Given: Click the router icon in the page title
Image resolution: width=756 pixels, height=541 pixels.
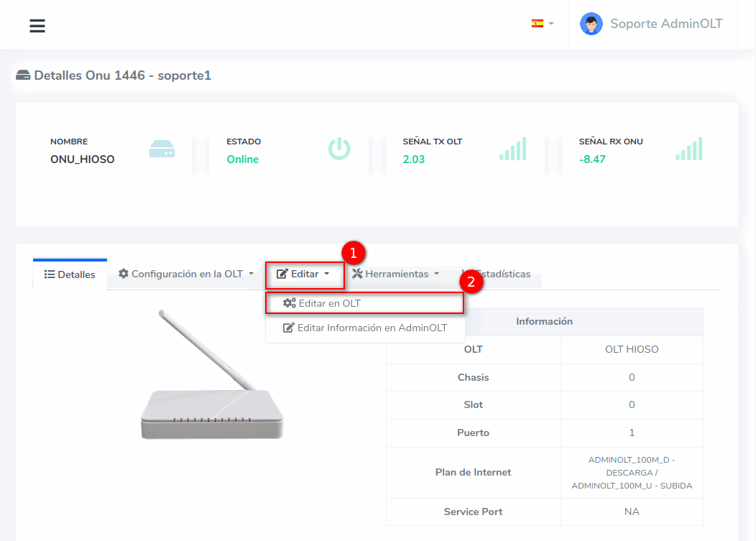Looking at the screenshot, I should [23, 75].
